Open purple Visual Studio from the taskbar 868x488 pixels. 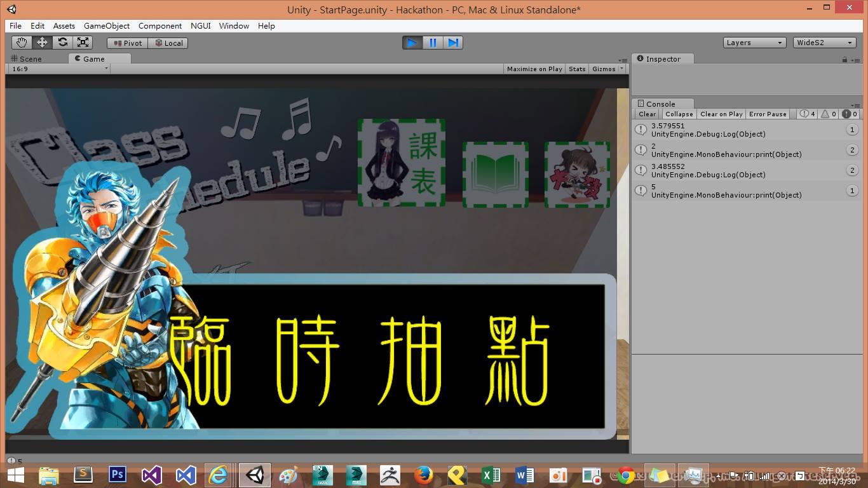click(151, 475)
